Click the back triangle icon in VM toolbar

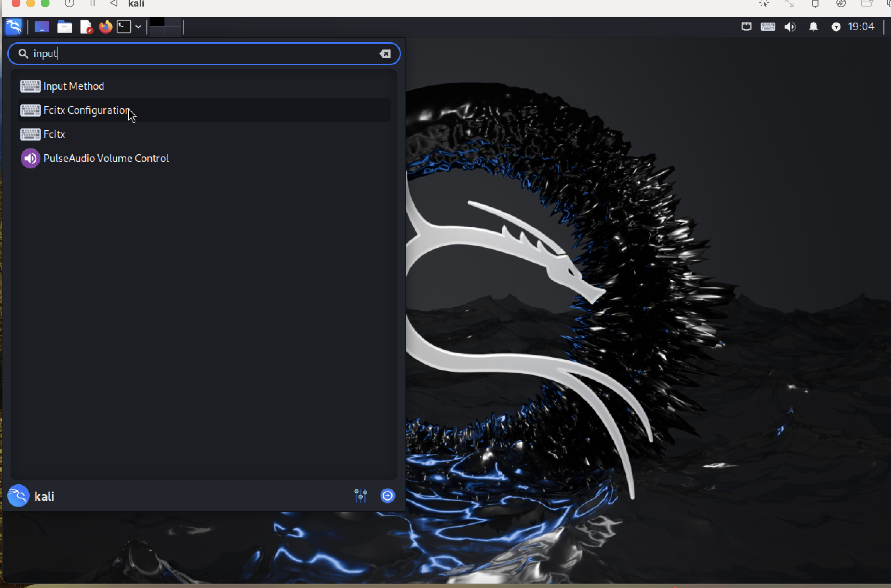114,4
